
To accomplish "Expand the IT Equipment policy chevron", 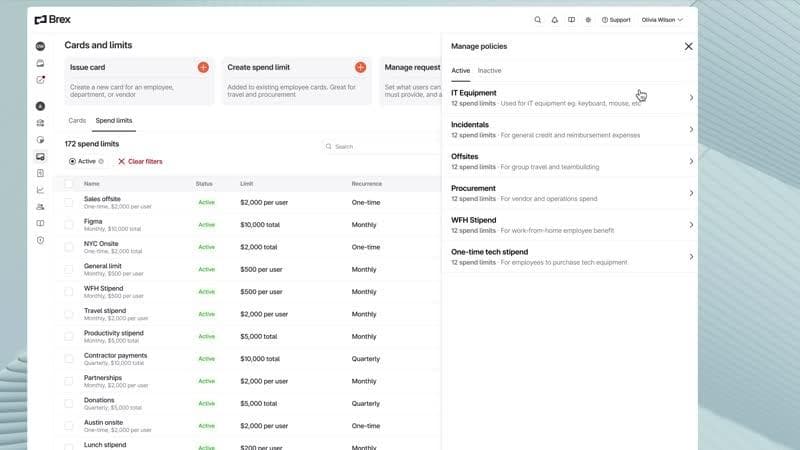I will (691, 97).
